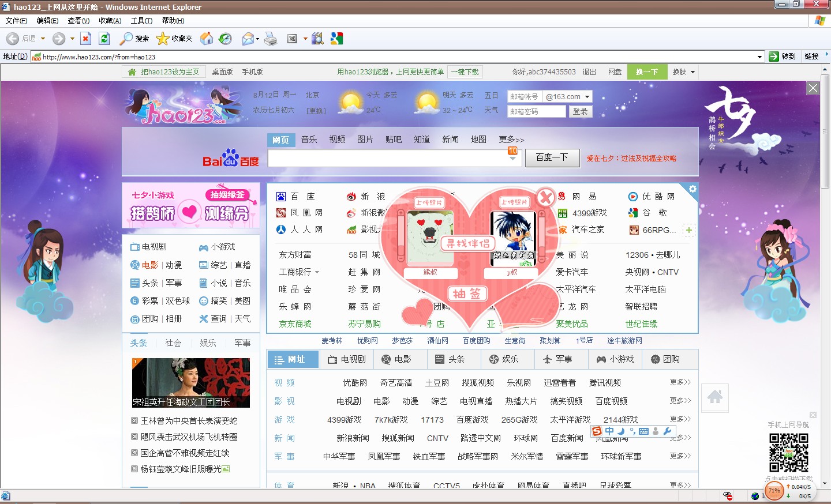Expand the address bar URL dropdown

point(759,57)
